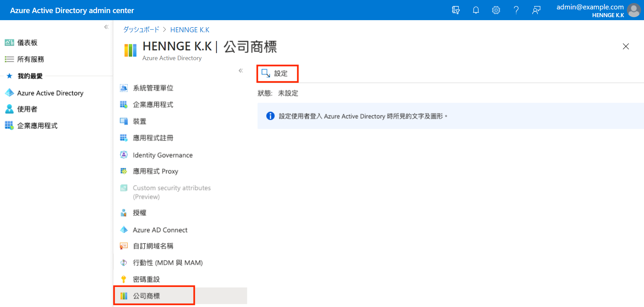Image resolution: width=644 pixels, height=307 pixels.
Task: Collapse the left favorites sidebar
Action: click(106, 27)
